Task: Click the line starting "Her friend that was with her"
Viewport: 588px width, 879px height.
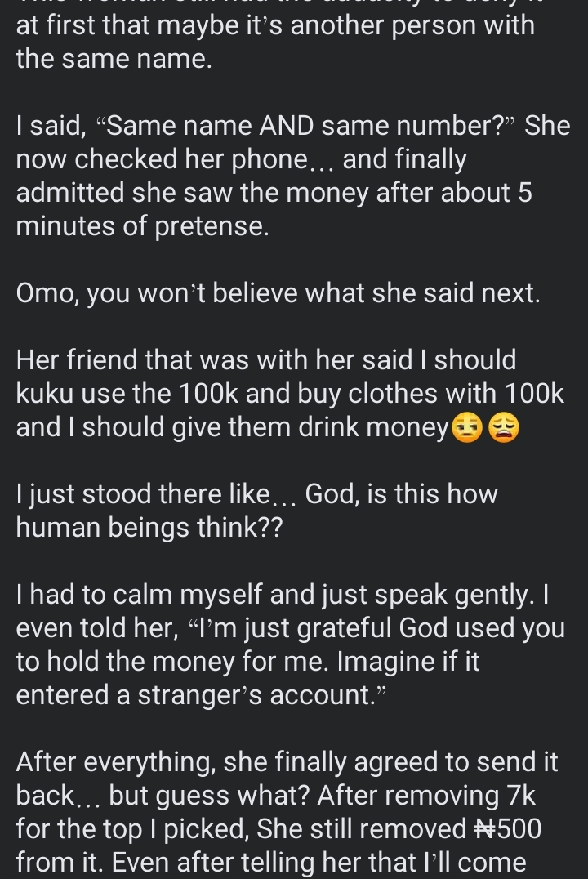Action: click(x=266, y=360)
